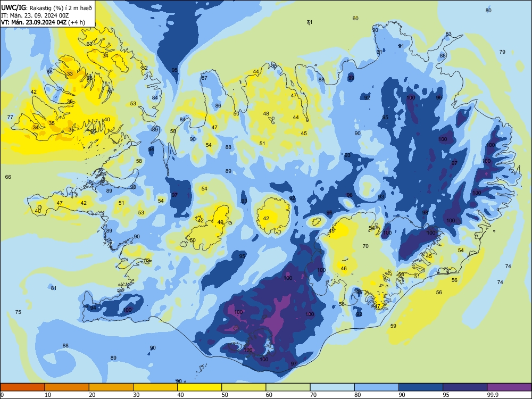Click the legend tick label '20'
532x399 pixels.
[x=92, y=395]
